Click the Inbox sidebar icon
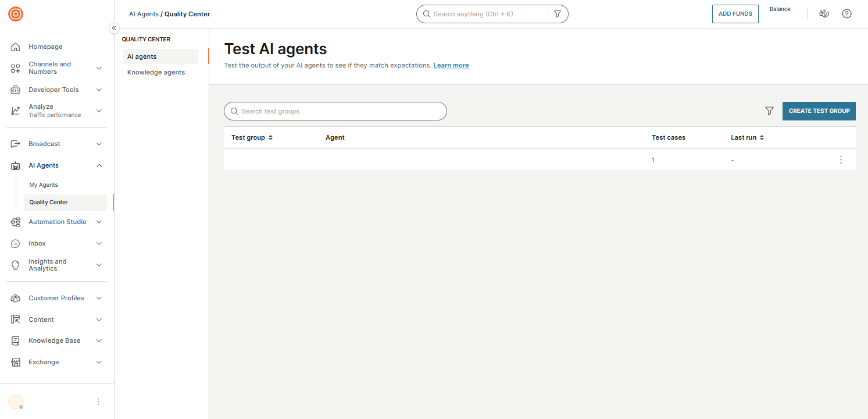Image resolution: width=868 pixels, height=419 pixels. (x=16, y=243)
